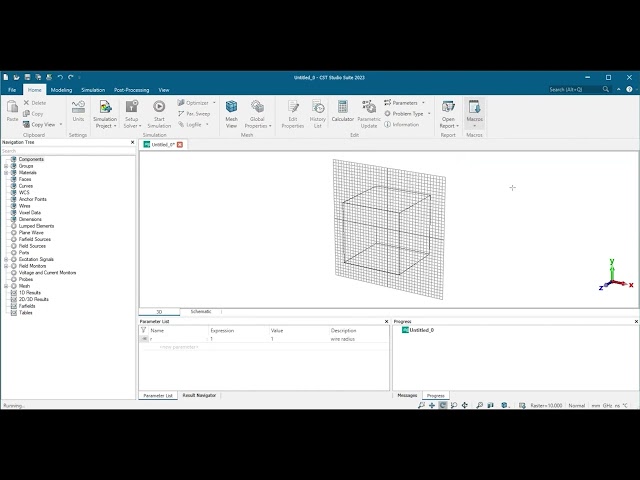
Task: Switch to Mesh View
Action: [231, 114]
